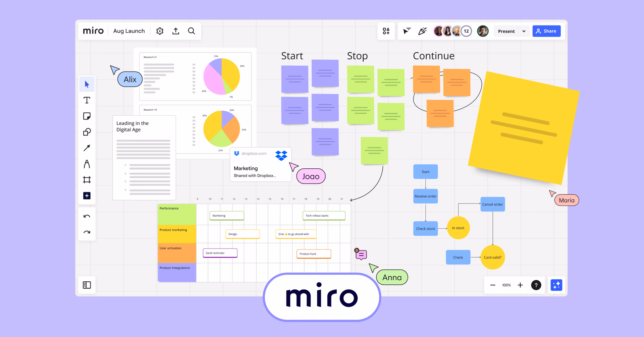Screen dimensions: 644x337
Task: Click the reactions party popper icon
Action: [x=423, y=31]
